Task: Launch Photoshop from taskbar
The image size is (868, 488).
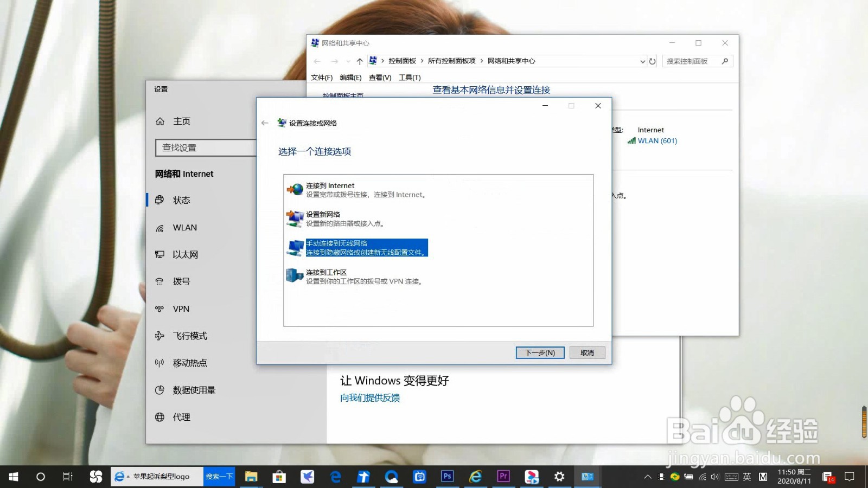Action: (x=447, y=477)
